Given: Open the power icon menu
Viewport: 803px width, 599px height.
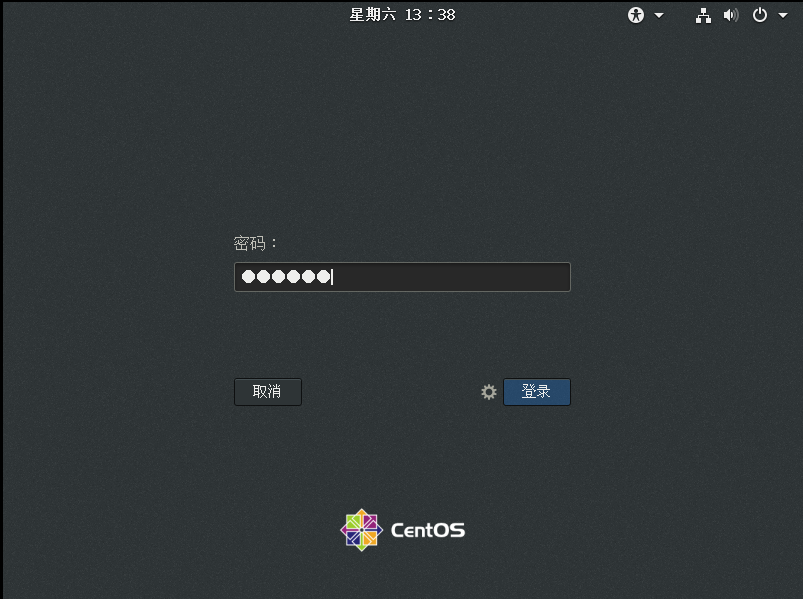Looking at the screenshot, I should pos(759,15).
